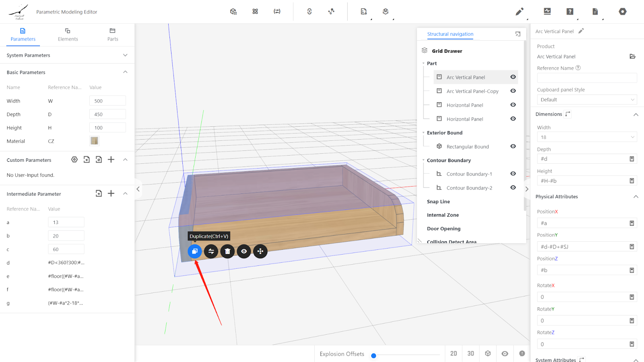Image resolution: width=644 pixels, height=362 pixels.
Task: Click the Duplicate button in floating toolbar
Action: tap(194, 251)
